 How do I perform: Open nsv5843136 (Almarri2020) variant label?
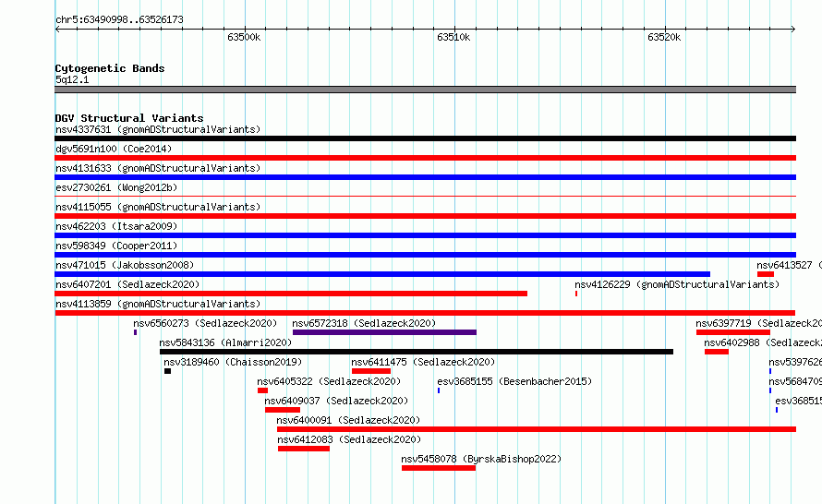225,342
